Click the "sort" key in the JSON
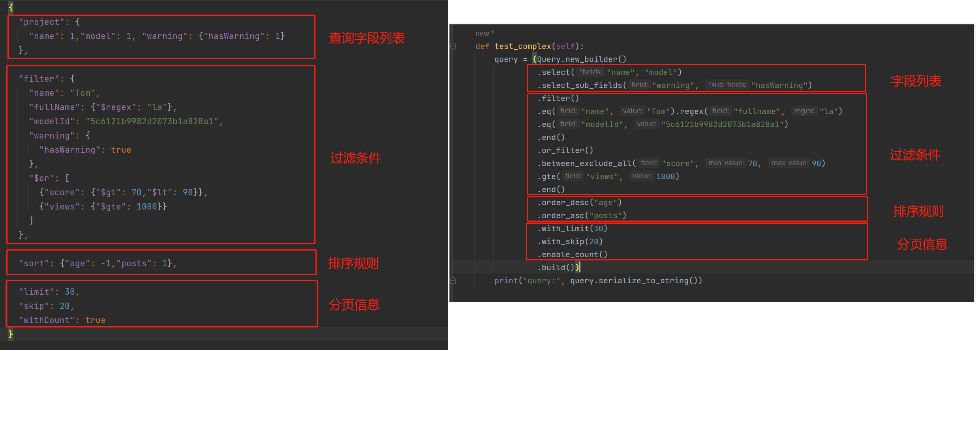This screenshot has height=447, width=980. [34, 264]
